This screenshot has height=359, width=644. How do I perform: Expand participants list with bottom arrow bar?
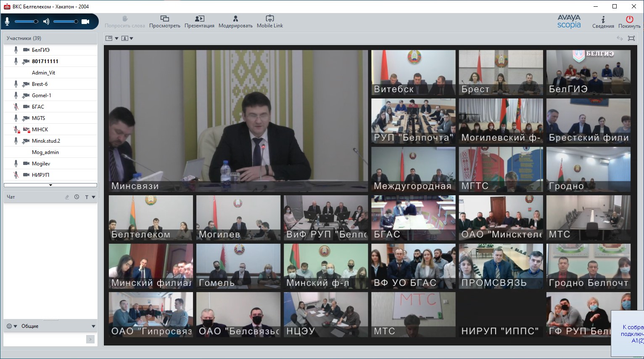point(50,185)
